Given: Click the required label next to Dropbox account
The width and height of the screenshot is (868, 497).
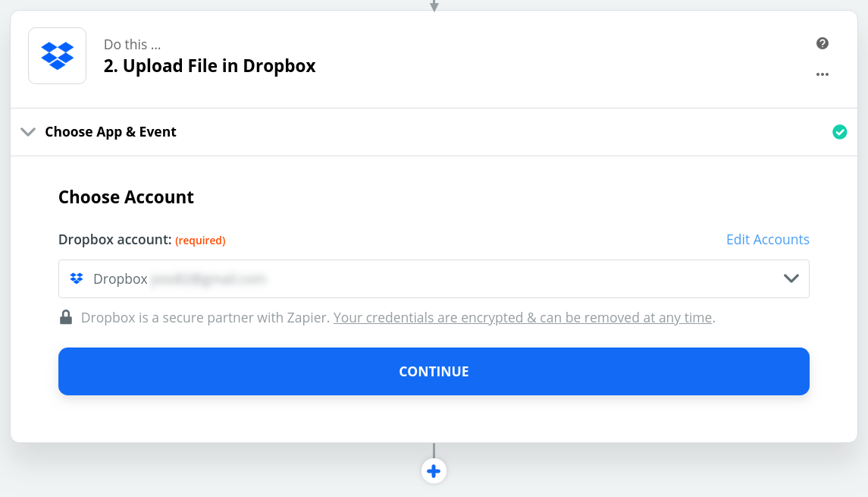Looking at the screenshot, I should 200,240.
